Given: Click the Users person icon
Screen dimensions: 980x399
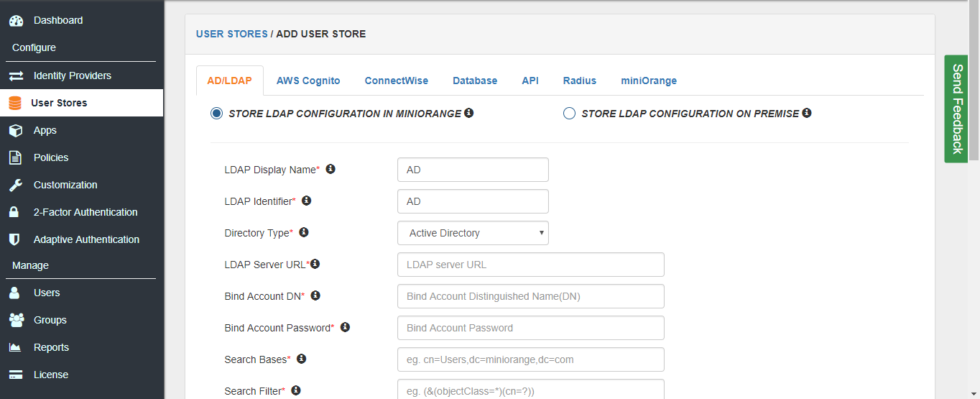Looking at the screenshot, I should [x=14, y=293].
